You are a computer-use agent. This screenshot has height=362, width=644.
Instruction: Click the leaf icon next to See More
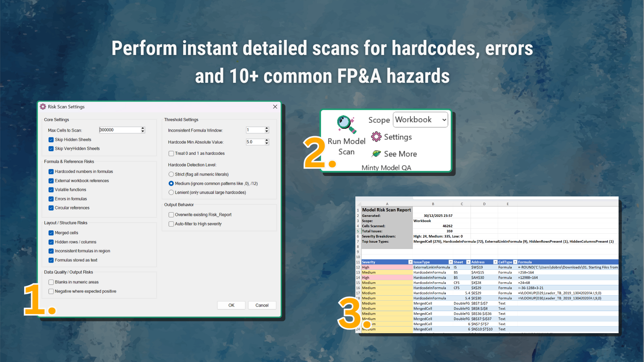tap(376, 154)
